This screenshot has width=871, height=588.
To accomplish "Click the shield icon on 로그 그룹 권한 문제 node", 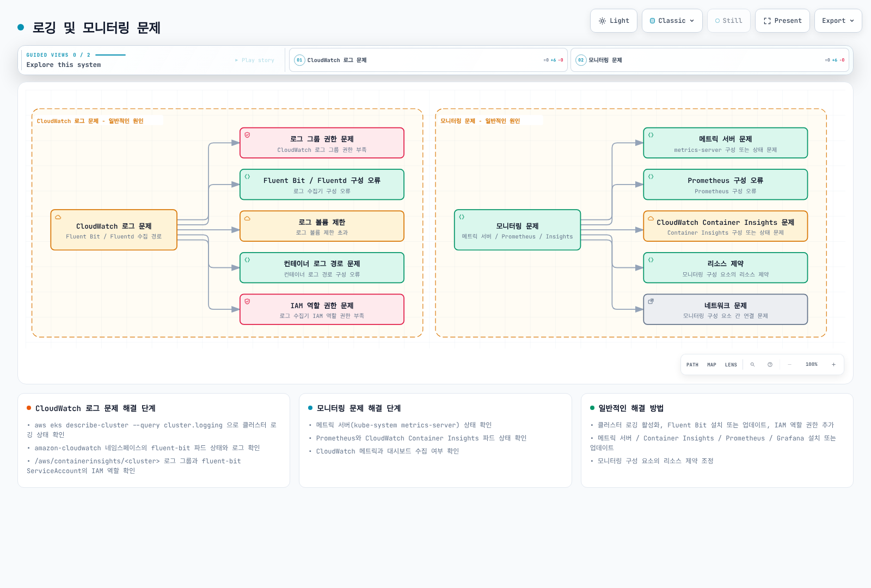I will [247, 135].
